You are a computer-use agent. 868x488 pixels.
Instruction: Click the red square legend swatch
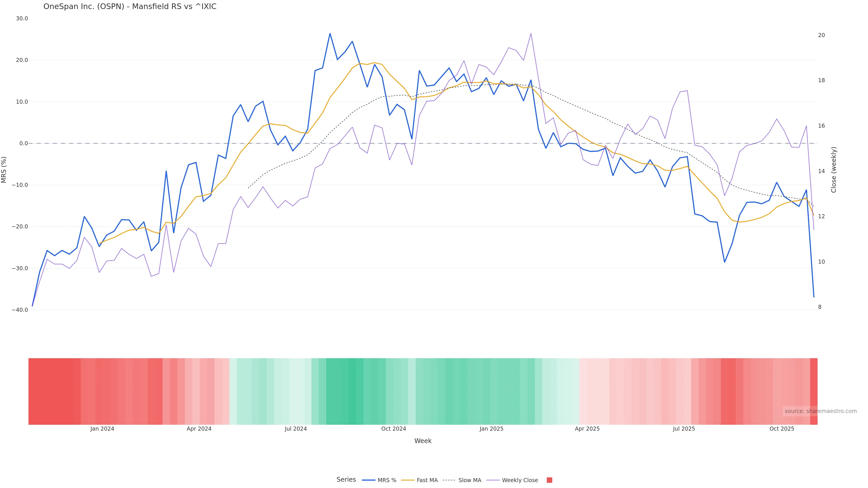click(x=549, y=480)
